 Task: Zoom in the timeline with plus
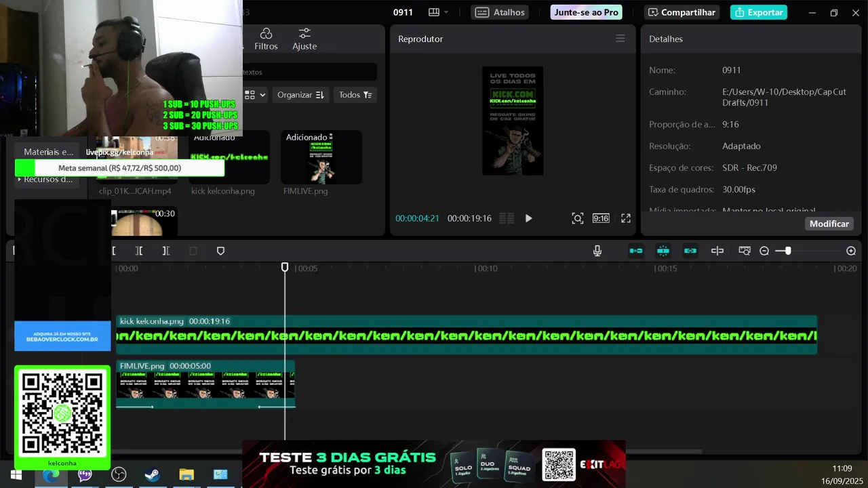pos(851,251)
